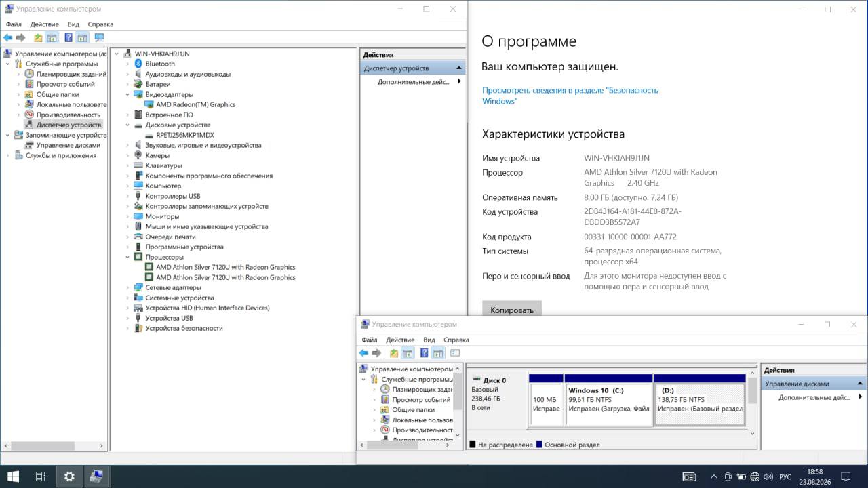Screen dimensions: 868x488
Task: Toggle console tree icon in Disk Management window toolbar
Action: click(408, 353)
